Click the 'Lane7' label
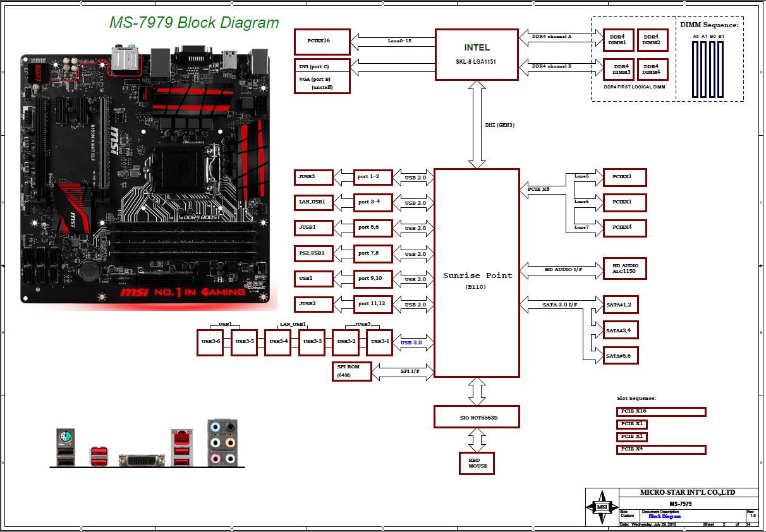The height and width of the screenshot is (532, 766). click(x=581, y=226)
